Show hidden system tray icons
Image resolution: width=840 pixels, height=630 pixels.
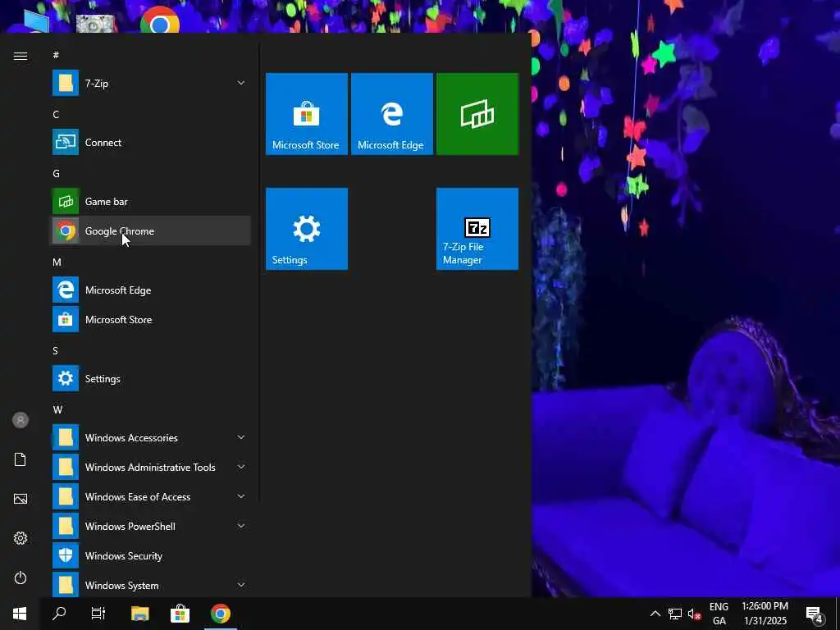[x=655, y=614]
